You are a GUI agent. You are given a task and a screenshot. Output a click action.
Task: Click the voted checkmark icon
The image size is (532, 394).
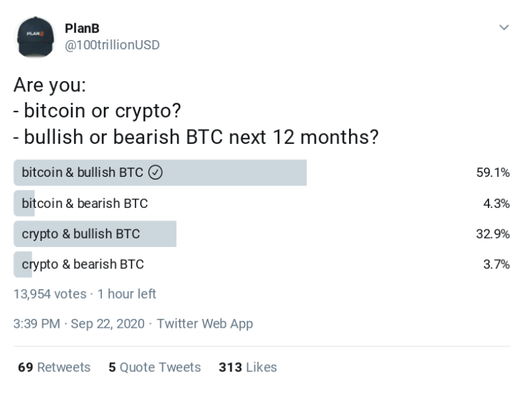coord(155,172)
